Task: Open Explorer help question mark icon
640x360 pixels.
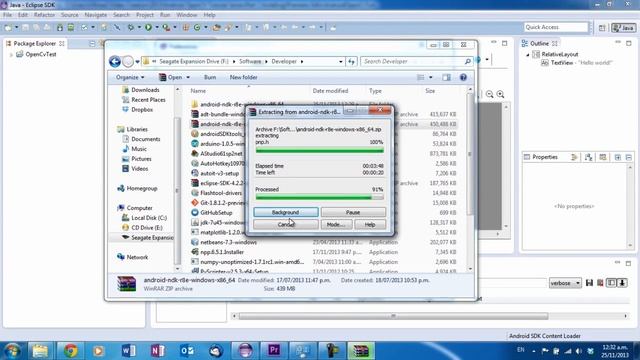Action: (x=463, y=77)
